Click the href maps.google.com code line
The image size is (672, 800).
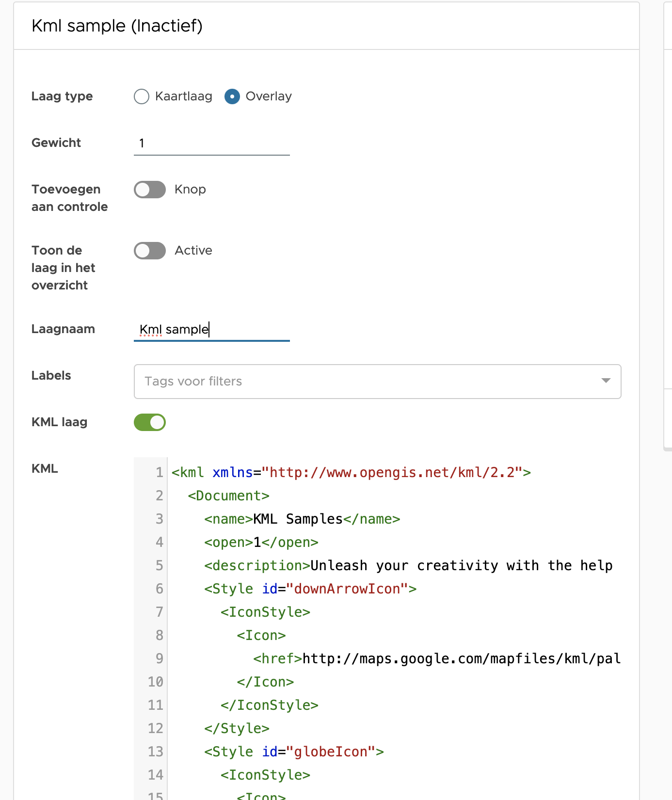(x=436, y=659)
